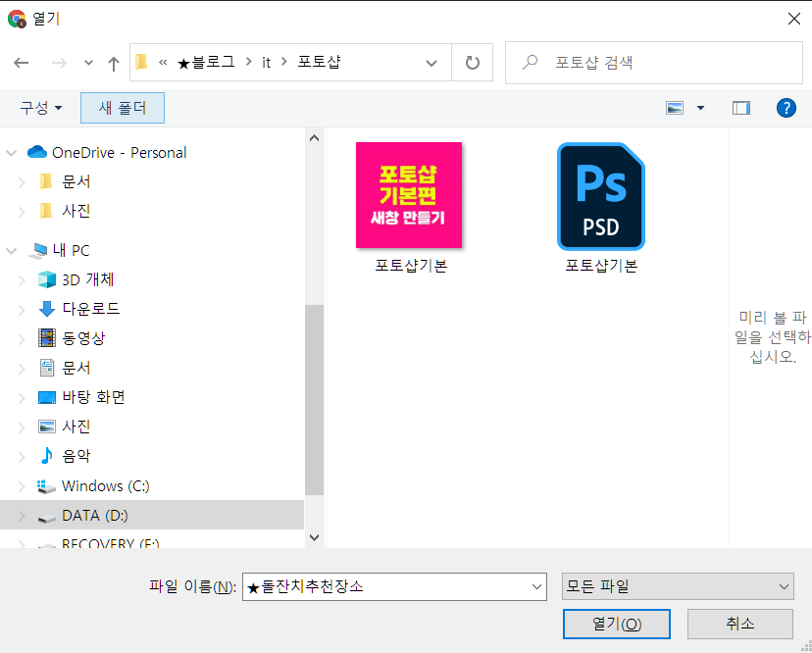Click the 사진 picture icon under 내 PC
Image resolution: width=812 pixels, height=653 pixels.
click(47, 427)
